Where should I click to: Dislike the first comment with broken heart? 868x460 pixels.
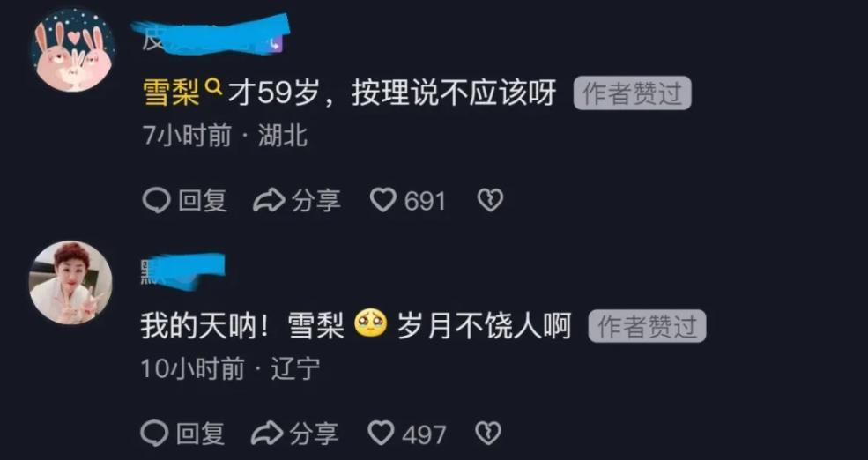tap(491, 200)
